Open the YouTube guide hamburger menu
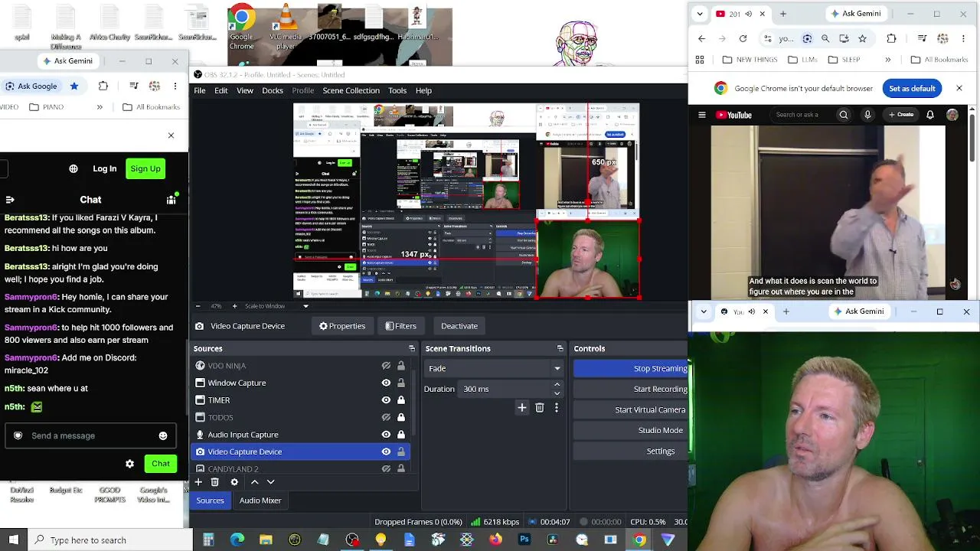Image resolution: width=980 pixels, height=551 pixels. (702, 115)
